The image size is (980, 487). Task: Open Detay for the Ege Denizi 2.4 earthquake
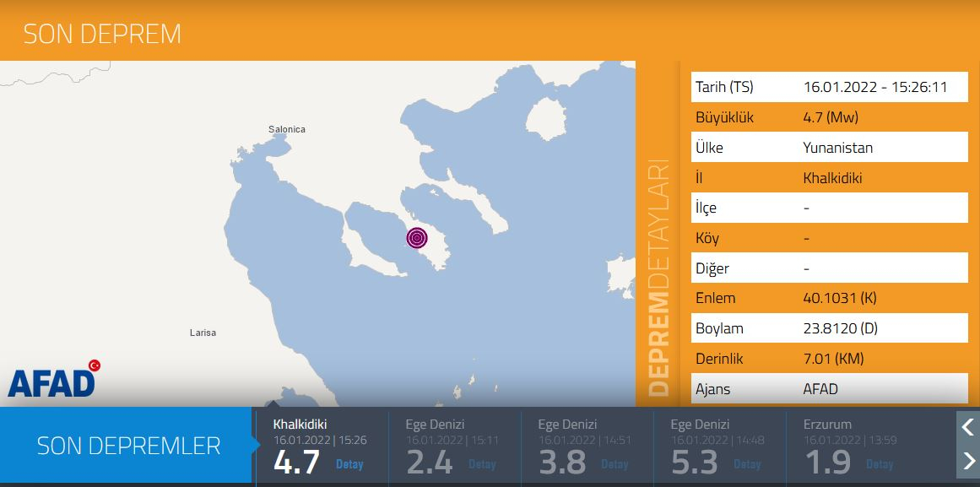pos(482,464)
